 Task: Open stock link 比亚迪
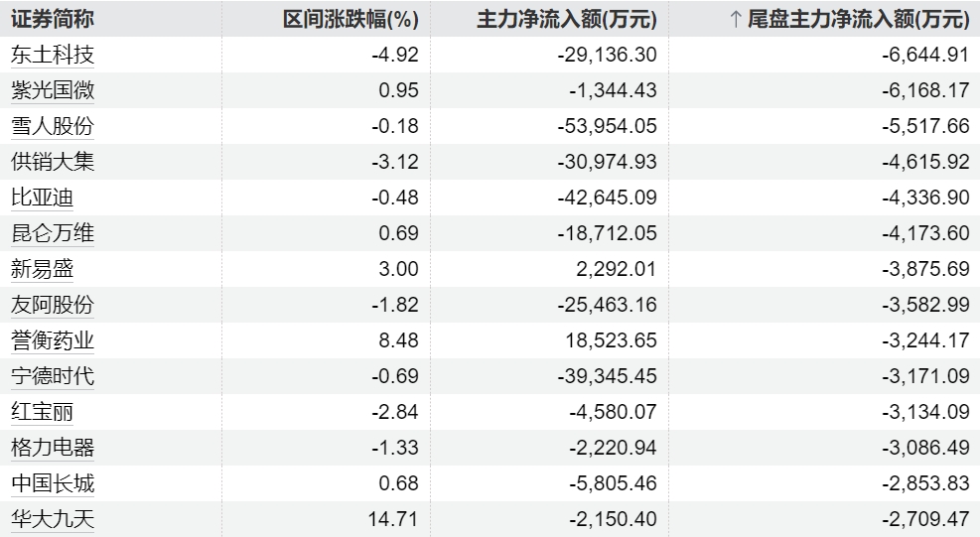[x=42, y=198]
